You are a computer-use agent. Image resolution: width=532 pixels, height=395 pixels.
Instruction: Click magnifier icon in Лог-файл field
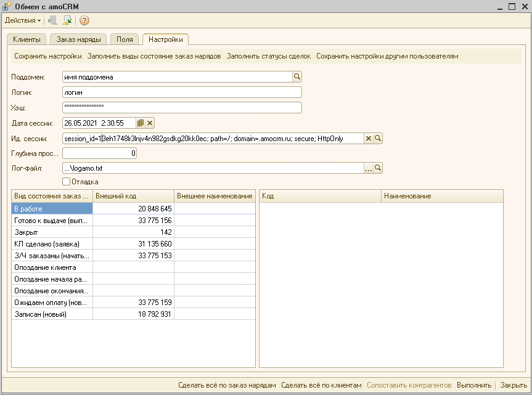tap(378, 168)
